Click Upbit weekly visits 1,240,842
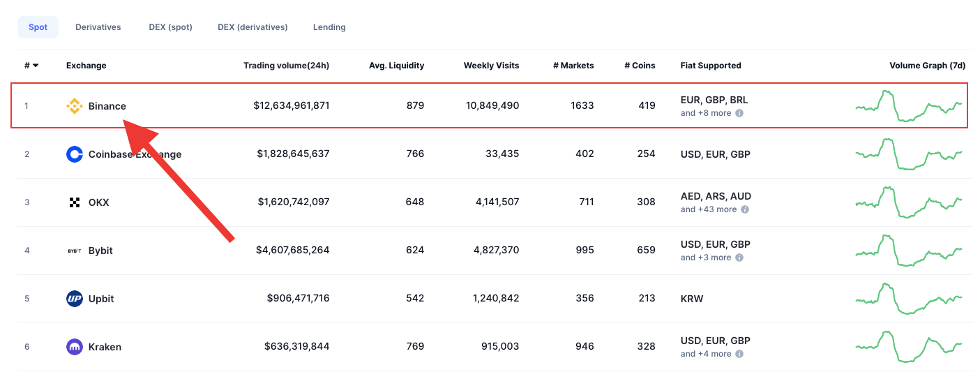 [496, 299]
